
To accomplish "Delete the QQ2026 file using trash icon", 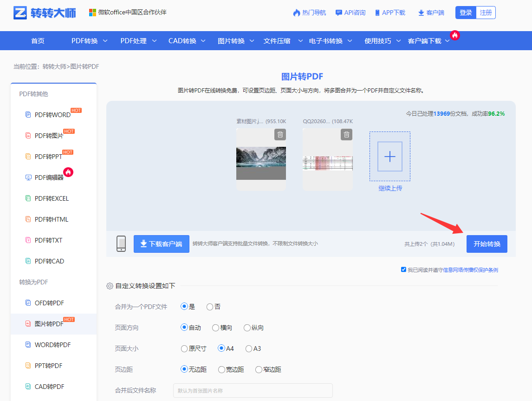I will 346,134.
